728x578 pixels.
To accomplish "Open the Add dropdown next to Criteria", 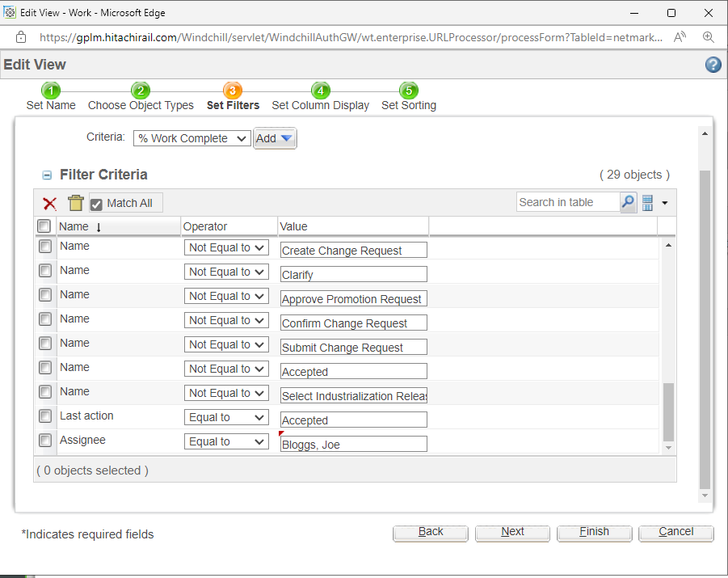I will click(x=275, y=138).
